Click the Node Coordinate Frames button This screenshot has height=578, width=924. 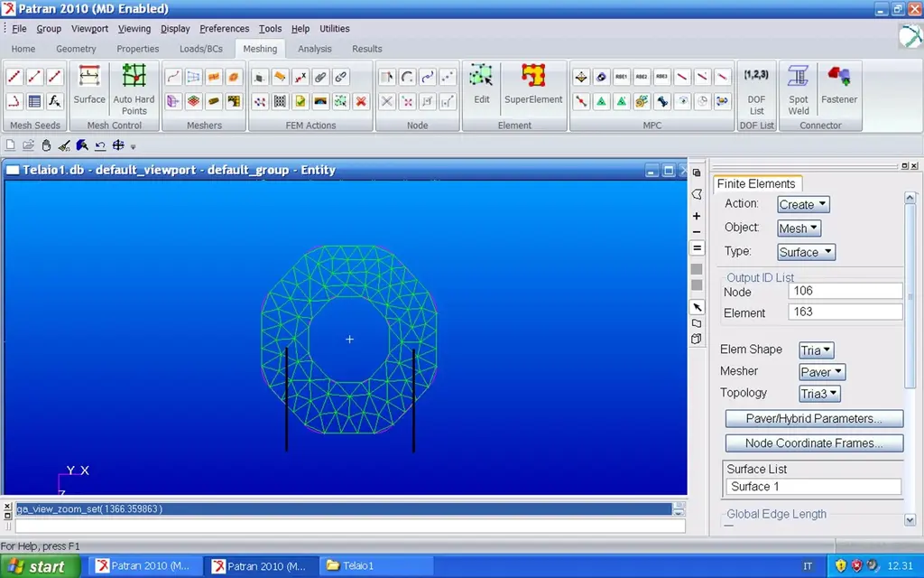tap(814, 443)
